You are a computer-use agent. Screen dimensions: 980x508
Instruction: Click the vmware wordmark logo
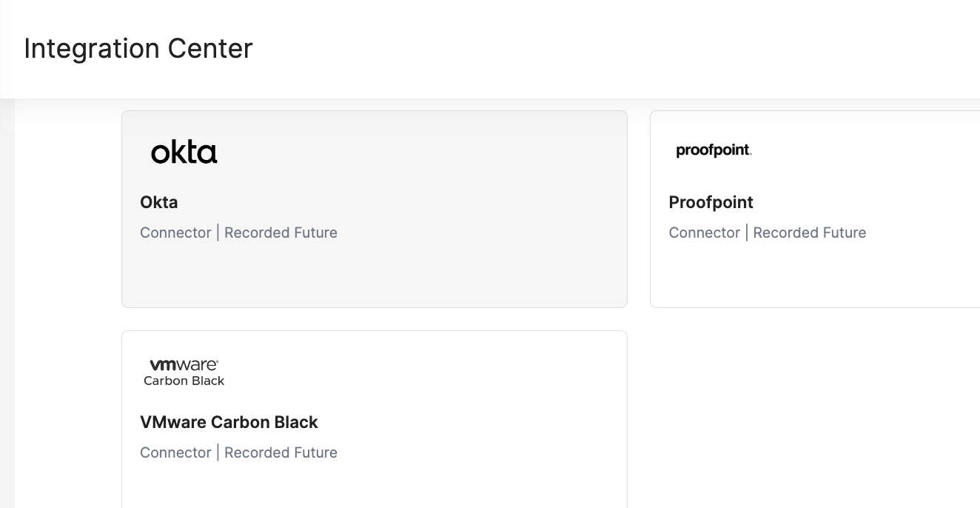click(184, 364)
